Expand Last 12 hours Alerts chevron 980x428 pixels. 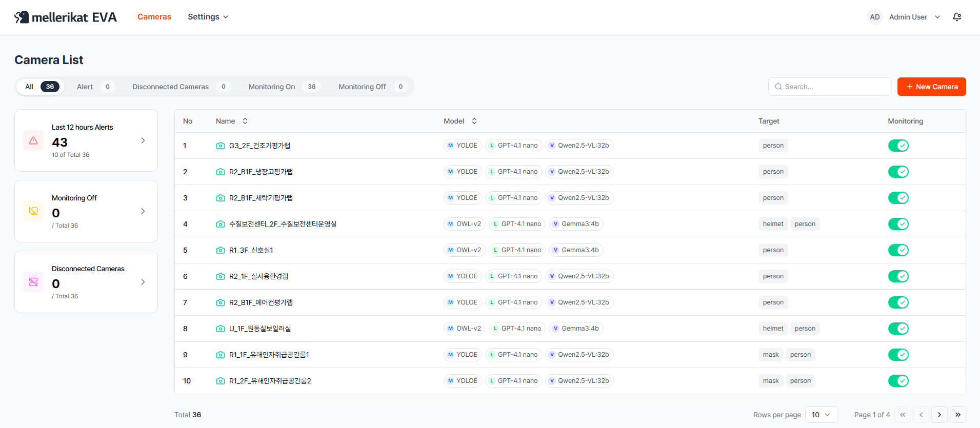click(x=143, y=140)
